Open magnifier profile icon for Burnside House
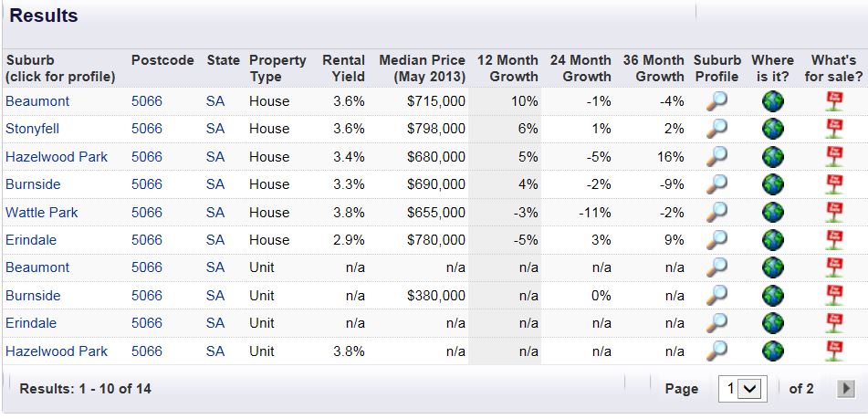Image resolution: width=868 pixels, height=419 pixels. coord(717,184)
